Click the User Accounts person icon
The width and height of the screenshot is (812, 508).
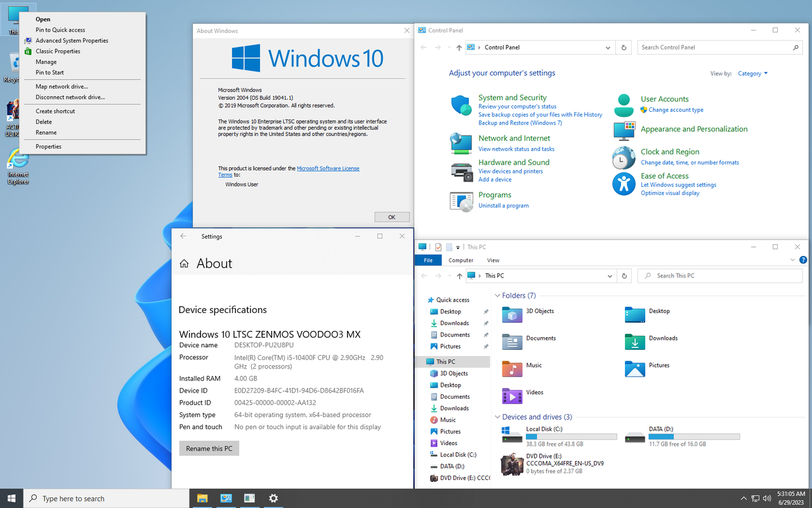pyautogui.click(x=624, y=105)
